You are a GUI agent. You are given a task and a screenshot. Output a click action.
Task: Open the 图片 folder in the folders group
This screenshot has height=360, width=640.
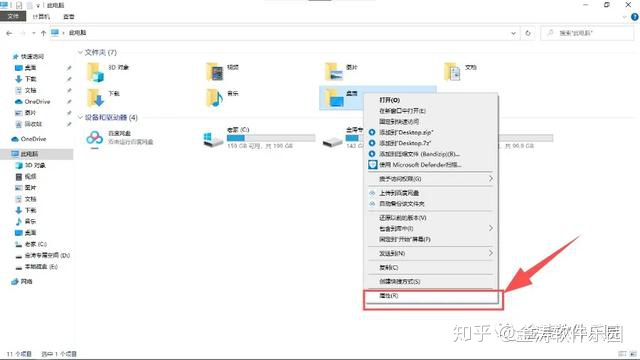[334, 72]
